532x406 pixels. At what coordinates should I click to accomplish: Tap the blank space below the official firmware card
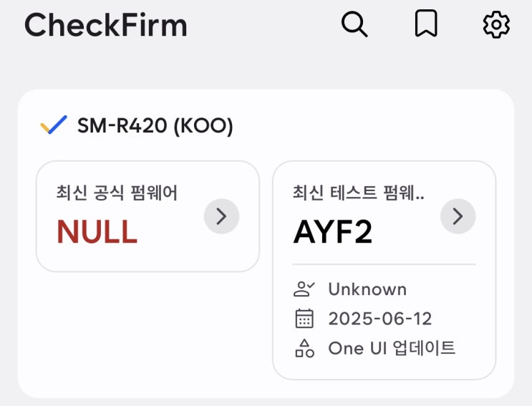147,329
